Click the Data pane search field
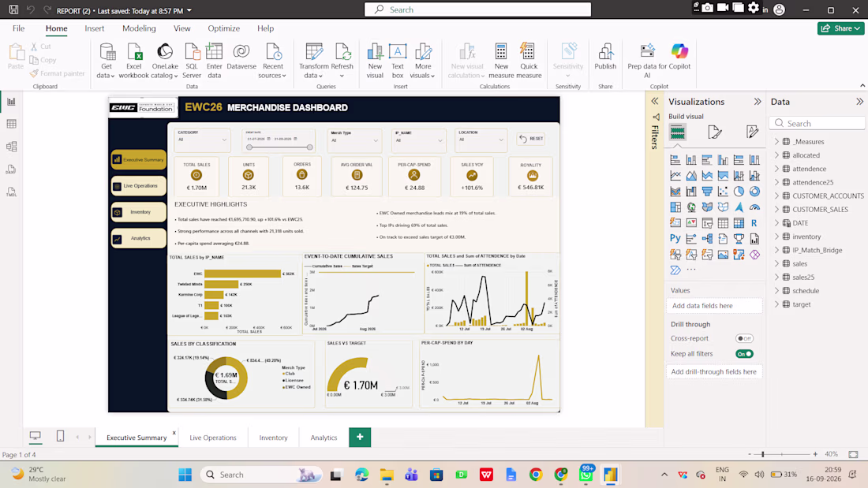This screenshot has height=488, width=868. pyautogui.click(x=817, y=124)
